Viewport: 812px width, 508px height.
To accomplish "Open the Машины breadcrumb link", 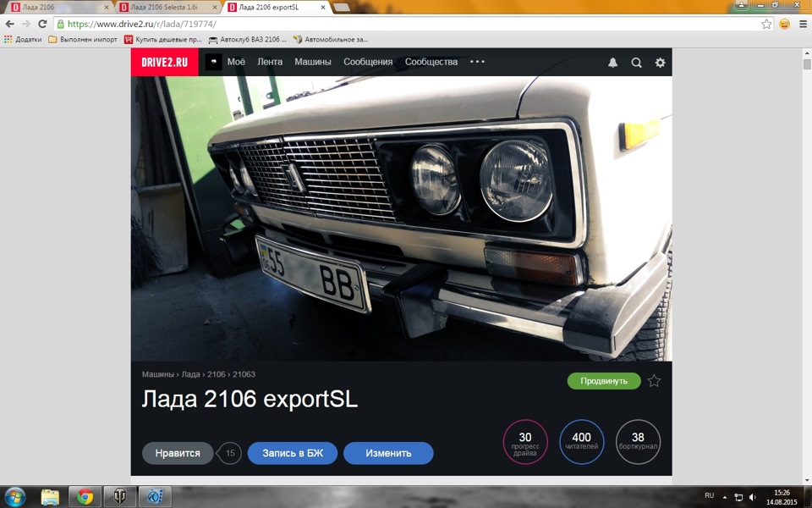I will (x=158, y=374).
